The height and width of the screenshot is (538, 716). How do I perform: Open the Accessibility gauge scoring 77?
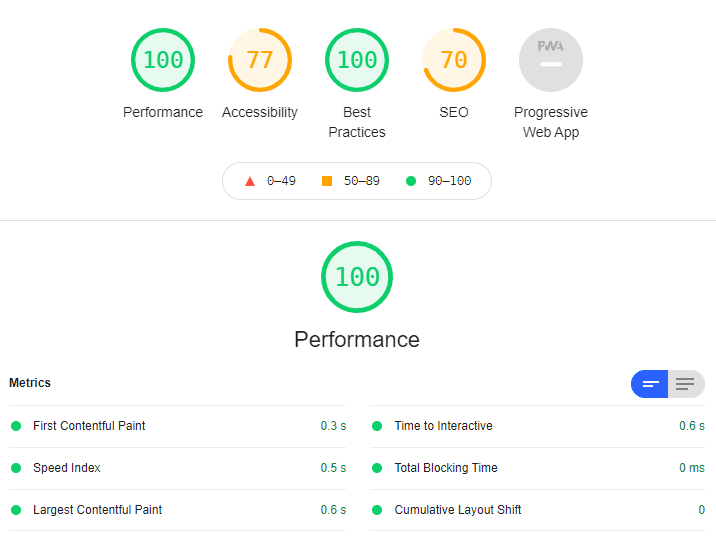[260, 60]
